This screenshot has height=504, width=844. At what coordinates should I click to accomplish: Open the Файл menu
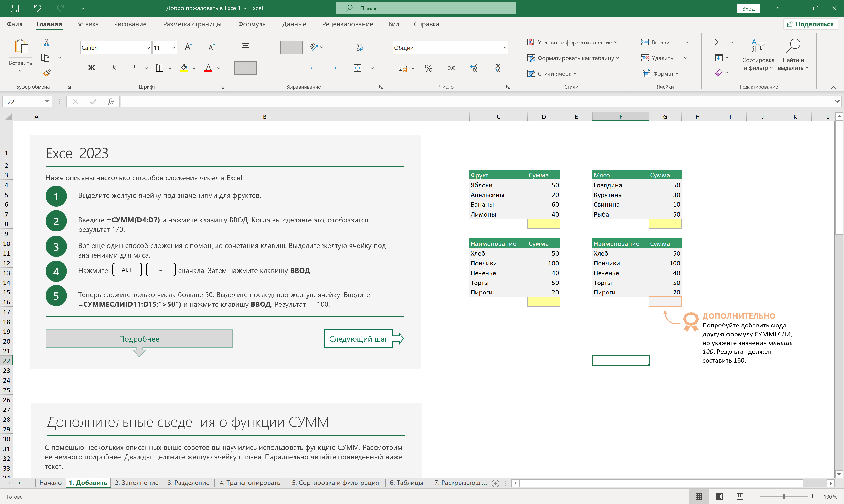click(15, 24)
